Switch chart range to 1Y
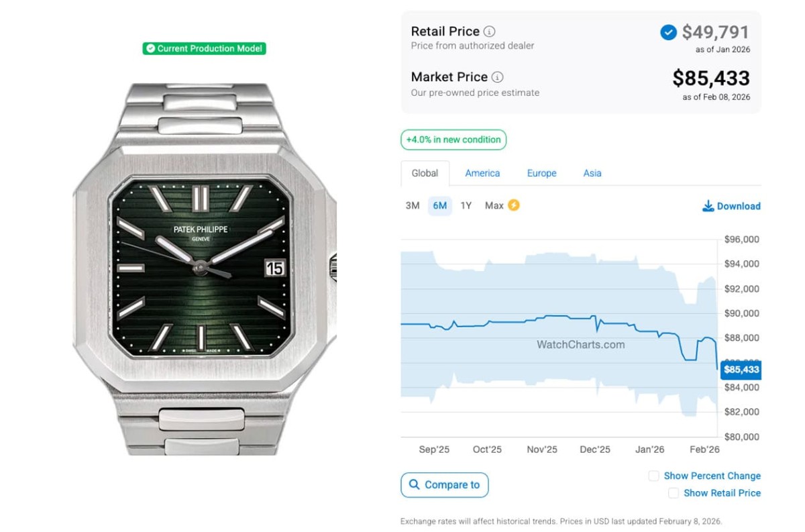805x532 pixels. [466, 205]
